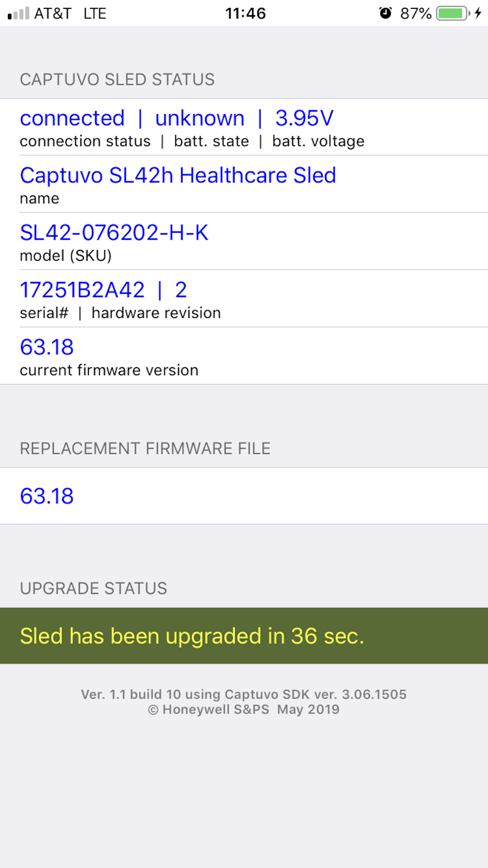This screenshot has height=868, width=488.
Task: Tap the 11:46 clock in status bar
Action: click(245, 13)
